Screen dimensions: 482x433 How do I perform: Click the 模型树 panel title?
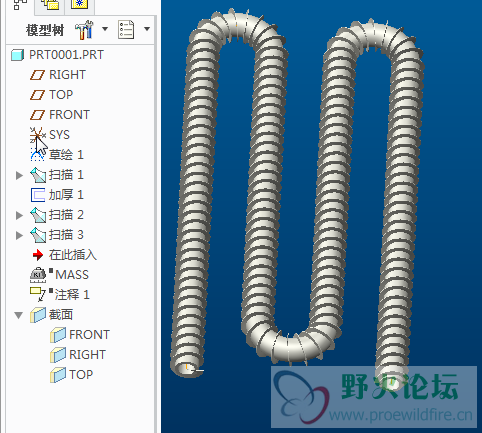pos(45,30)
